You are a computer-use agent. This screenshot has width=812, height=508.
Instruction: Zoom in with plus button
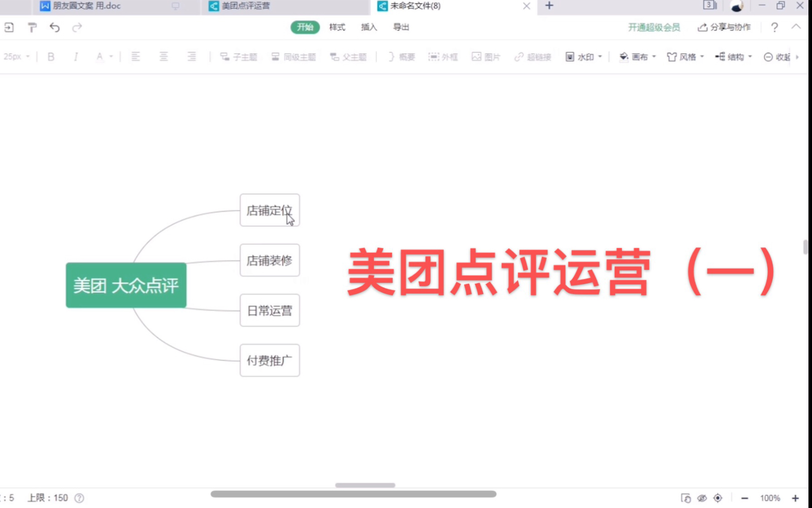tap(795, 498)
